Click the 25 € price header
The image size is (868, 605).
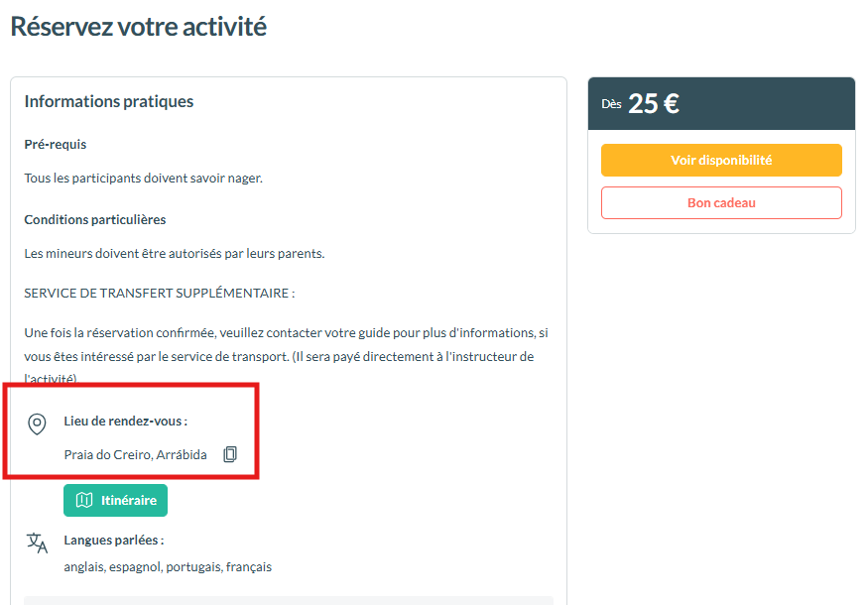point(654,103)
